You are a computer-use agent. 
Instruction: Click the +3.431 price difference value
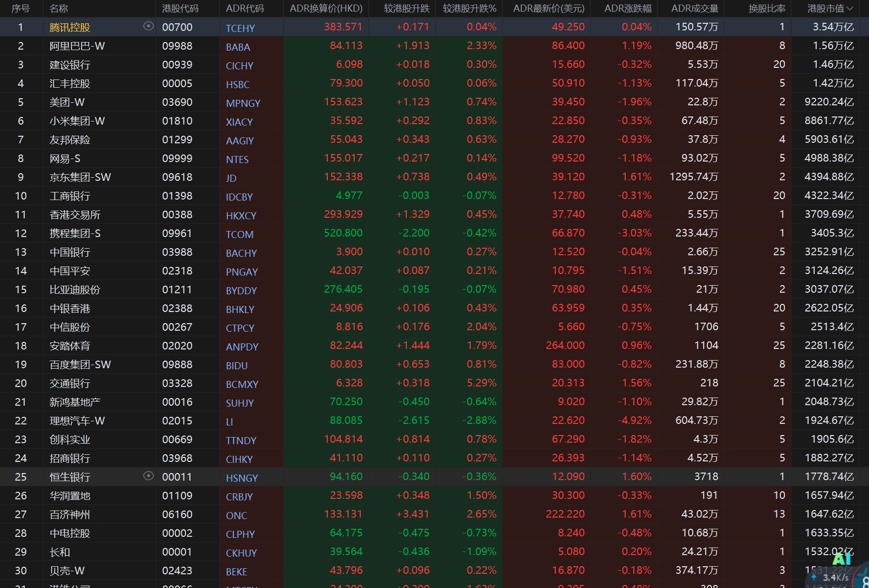tap(413, 514)
